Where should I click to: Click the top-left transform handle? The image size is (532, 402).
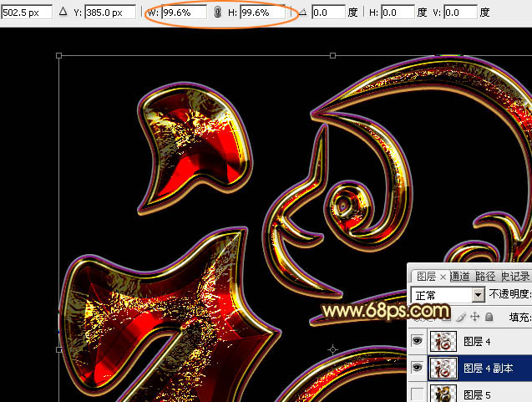point(59,55)
